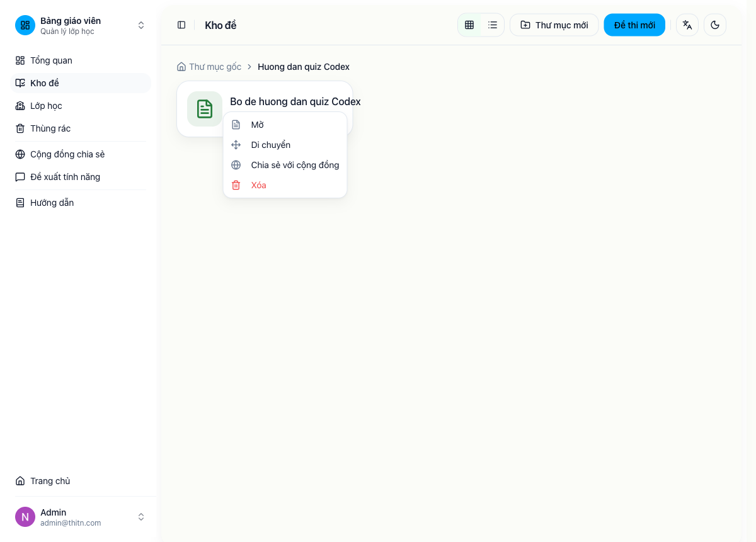756x542 pixels.
Task: Click the red Xóa trash icon
Action: point(236,185)
